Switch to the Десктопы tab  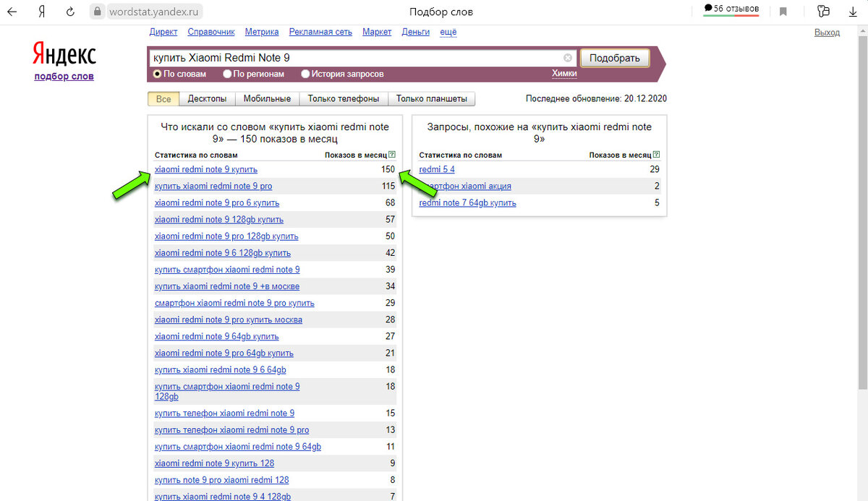(207, 99)
